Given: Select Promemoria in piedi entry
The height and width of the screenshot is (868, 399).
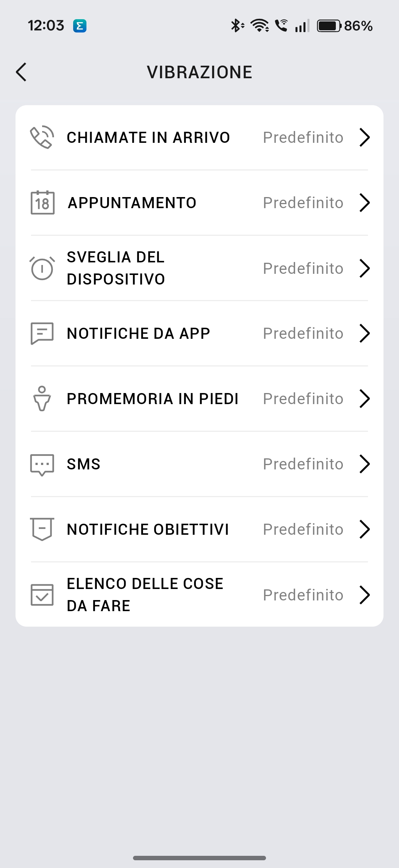Looking at the screenshot, I should coord(152,399).
